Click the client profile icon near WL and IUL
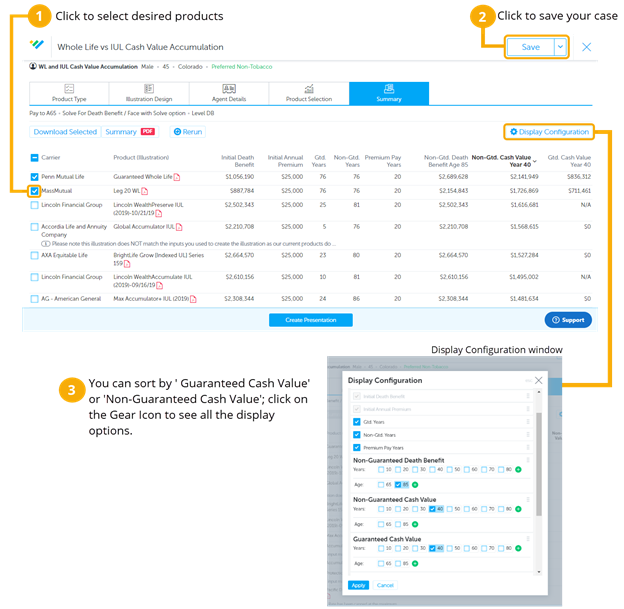Viewport: 624px width, 609px height. point(33,66)
